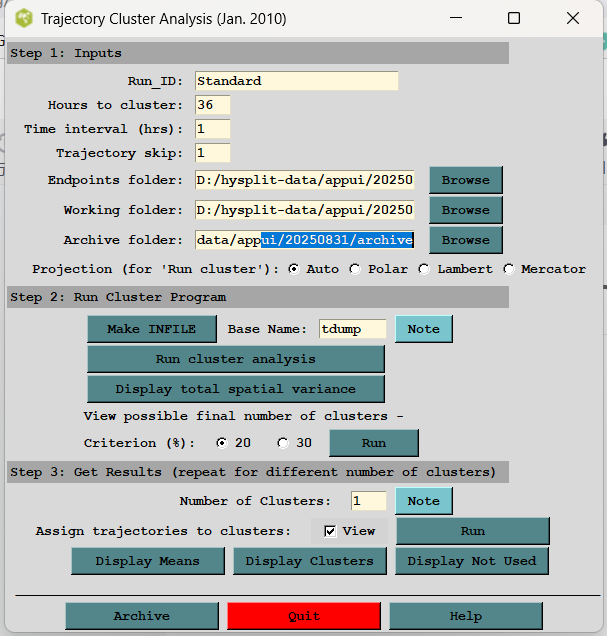Close the Trajectory Cluster Analysis window
The image size is (607, 636).
(x=573, y=18)
